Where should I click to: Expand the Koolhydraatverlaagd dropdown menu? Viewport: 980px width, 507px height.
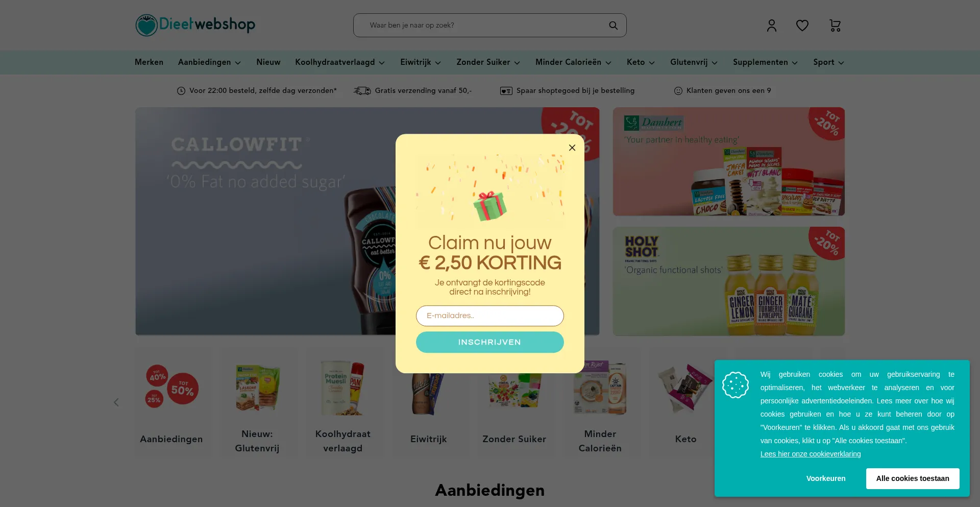(x=340, y=62)
